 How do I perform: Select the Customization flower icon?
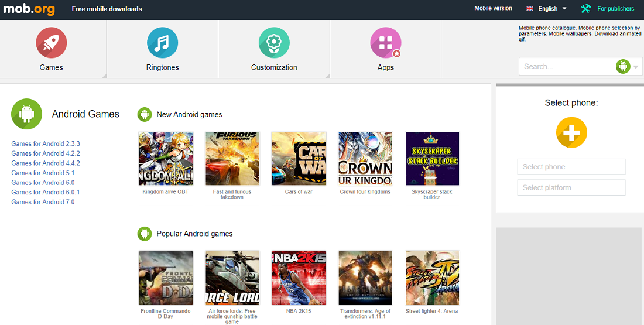pyautogui.click(x=274, y=43)
